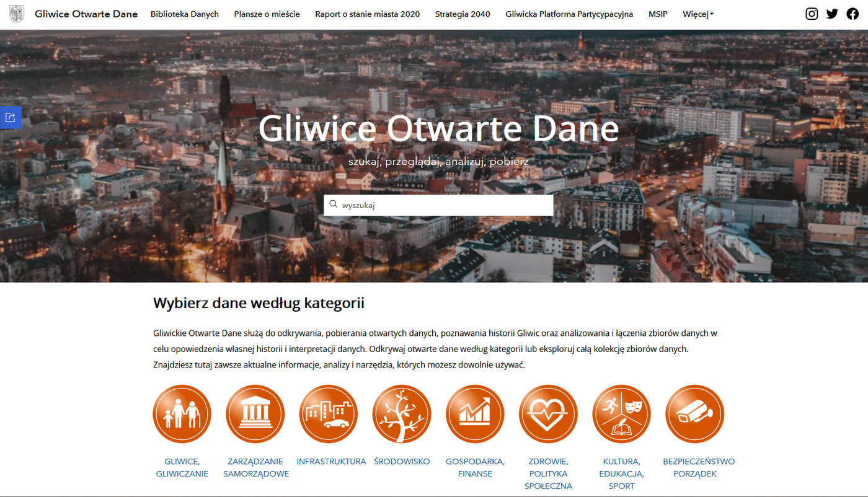
Task: Click the hero subtitle 'szukaj, przeglądaj, analizuj, pobierz'
Action: tap(438, 162)
